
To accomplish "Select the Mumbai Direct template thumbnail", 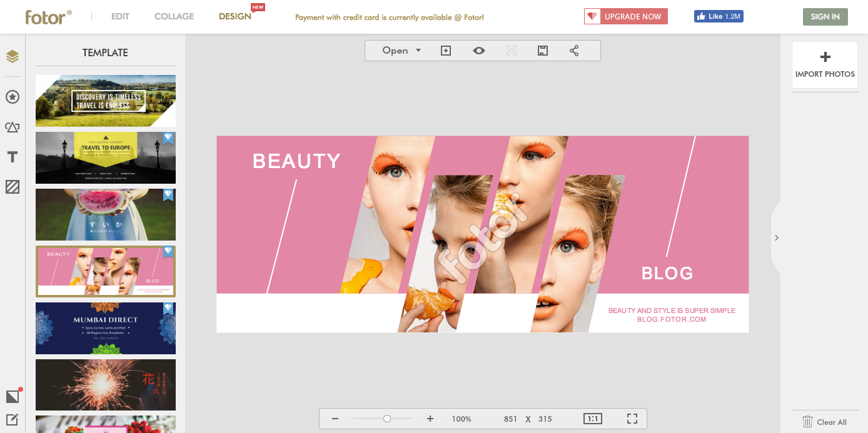I will click(x=106, y=328).
